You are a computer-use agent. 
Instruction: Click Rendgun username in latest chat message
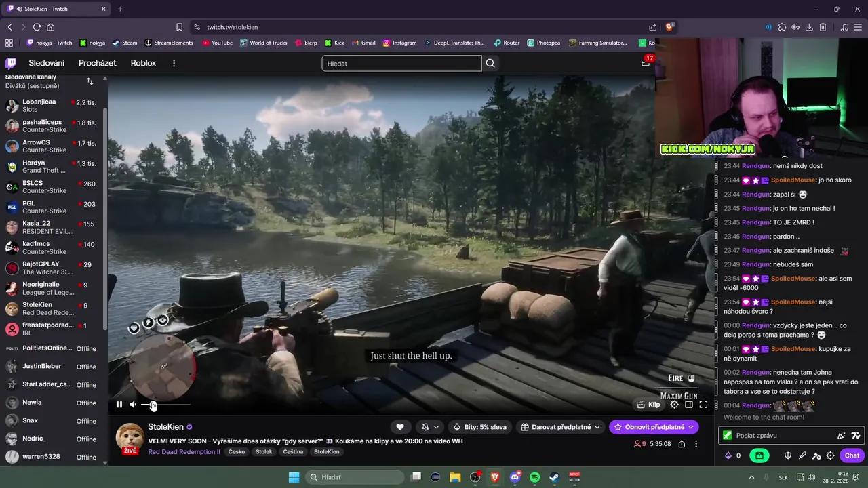point(755,405)
